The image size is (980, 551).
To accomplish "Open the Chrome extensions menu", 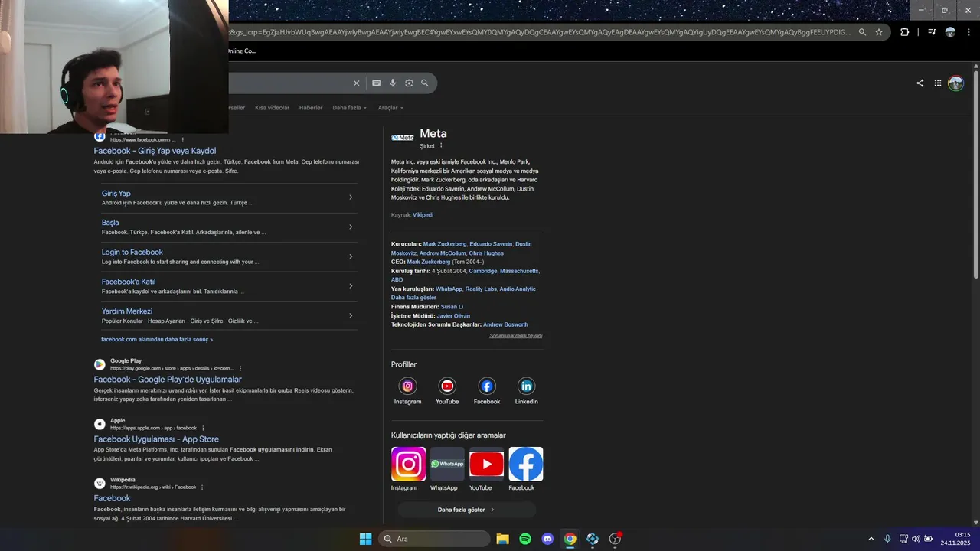I will (x=904, y=32).
